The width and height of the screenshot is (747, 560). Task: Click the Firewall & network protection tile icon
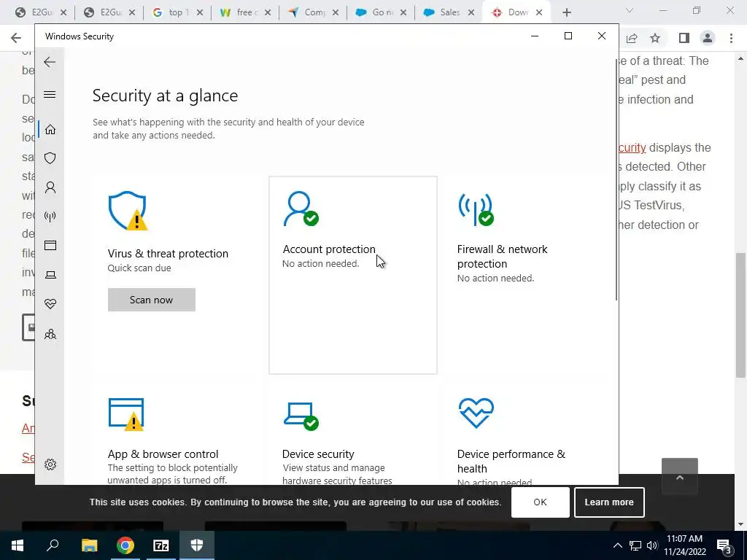pyautogui.click(x=476, y=209)
